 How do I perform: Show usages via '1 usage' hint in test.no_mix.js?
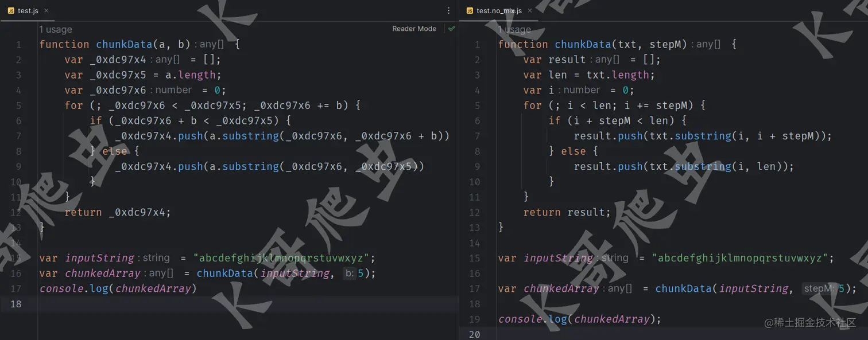514,29
